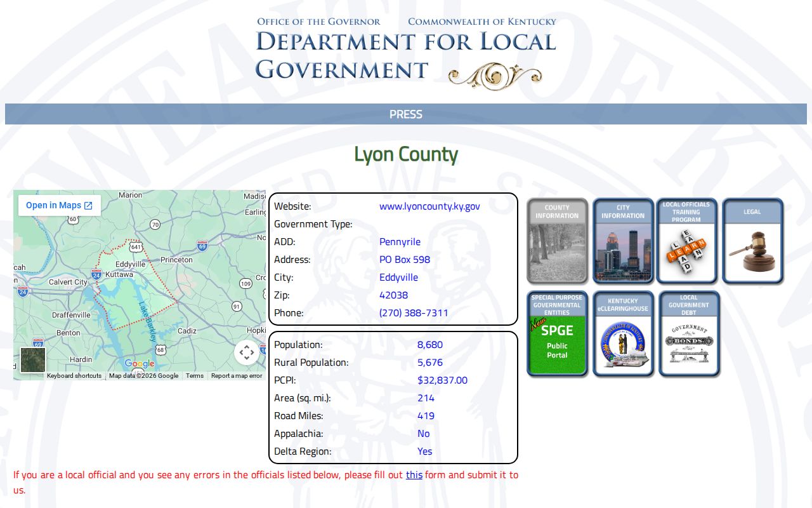Click the PCPI value $32,837.00
This screenshot has height=508, width=812.
click(442, 380)
